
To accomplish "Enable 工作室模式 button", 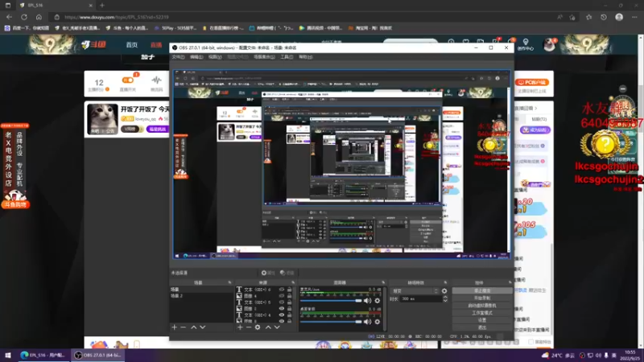I will click(482, 313).
